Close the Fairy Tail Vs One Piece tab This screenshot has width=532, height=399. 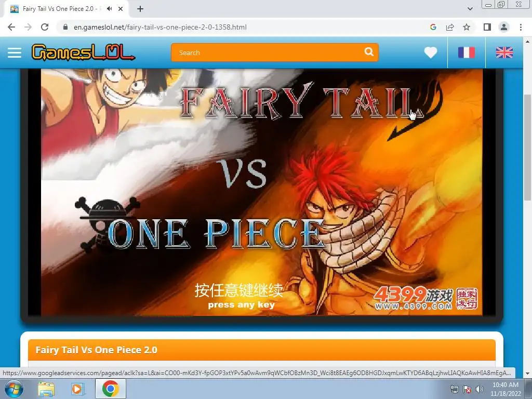121,9
